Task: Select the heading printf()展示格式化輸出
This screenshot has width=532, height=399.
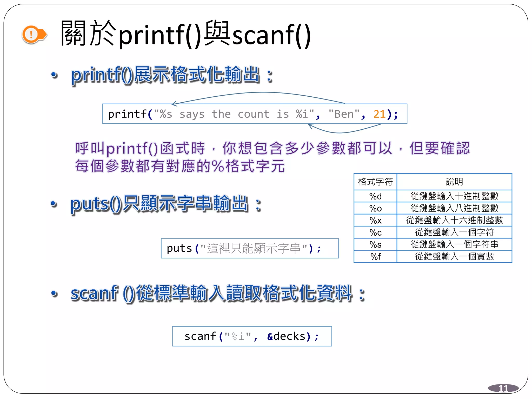Action: coord(172,75)
